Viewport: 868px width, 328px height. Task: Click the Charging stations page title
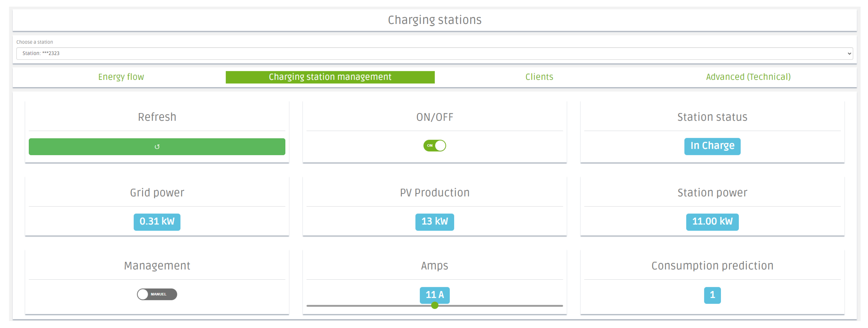pos(434,20)
